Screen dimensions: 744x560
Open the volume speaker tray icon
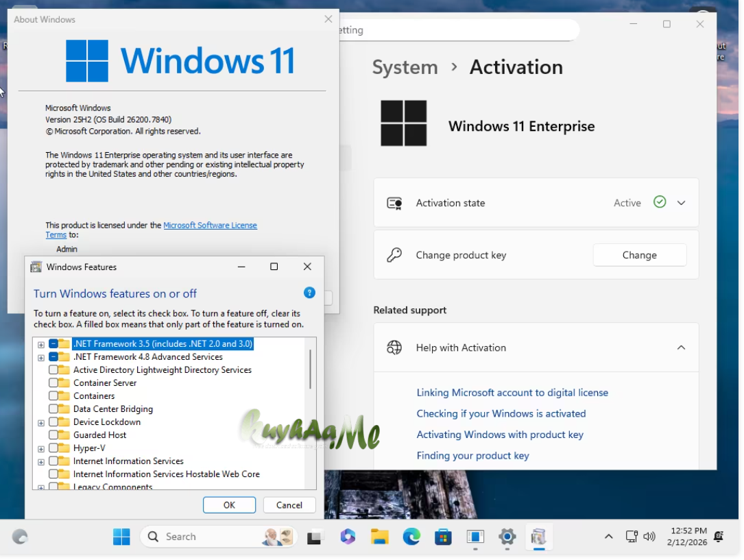coord(649,536)
